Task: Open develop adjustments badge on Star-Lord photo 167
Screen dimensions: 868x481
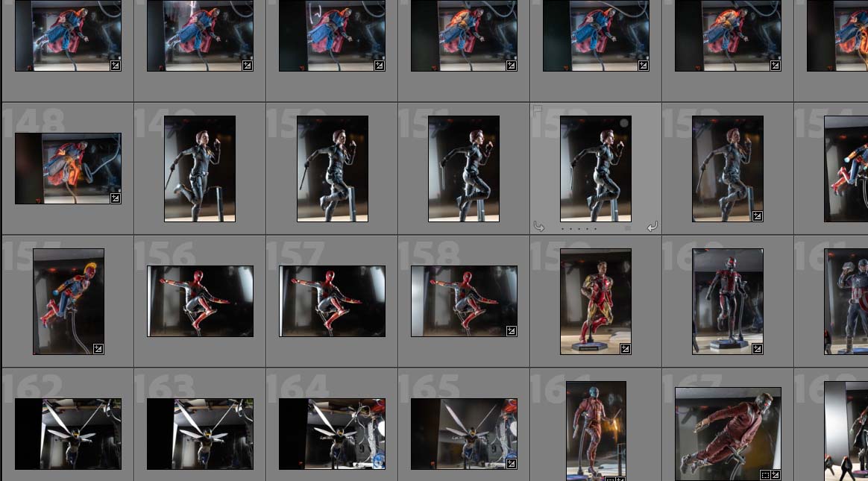Action: coord(776,475)
